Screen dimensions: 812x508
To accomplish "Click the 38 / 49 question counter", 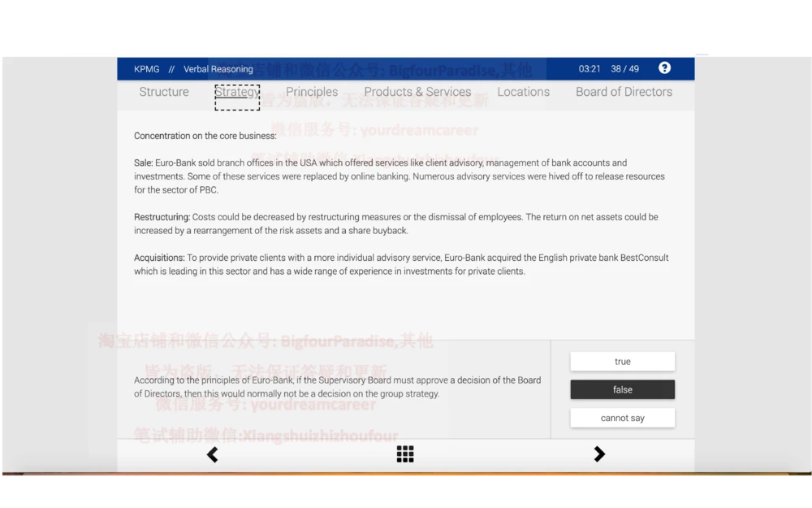I will [624, 69].
